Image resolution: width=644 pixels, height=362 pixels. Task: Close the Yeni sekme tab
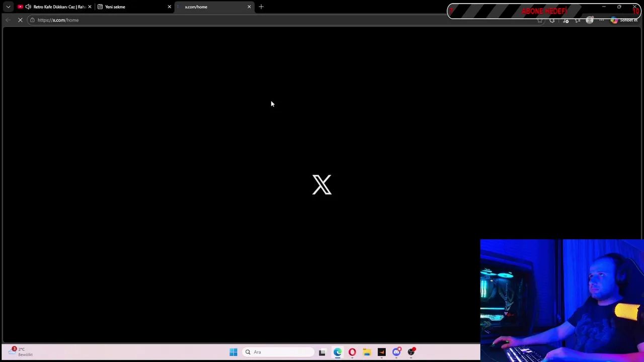point(169,7)
